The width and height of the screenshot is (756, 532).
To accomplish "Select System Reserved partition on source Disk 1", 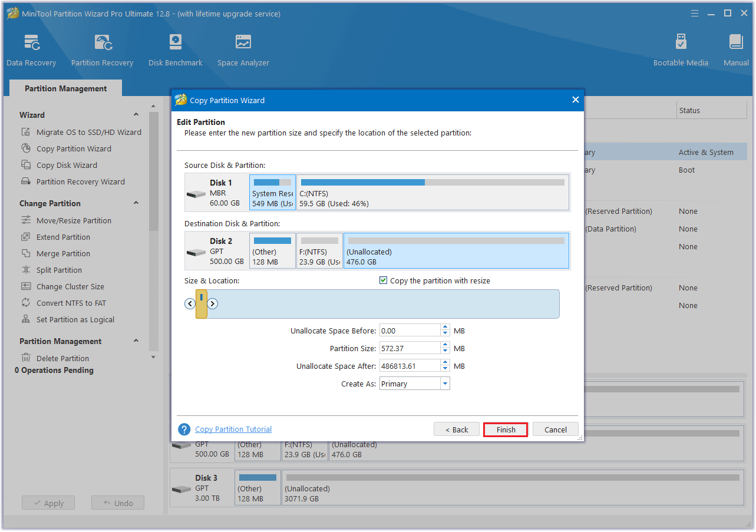I will [272, 192].
